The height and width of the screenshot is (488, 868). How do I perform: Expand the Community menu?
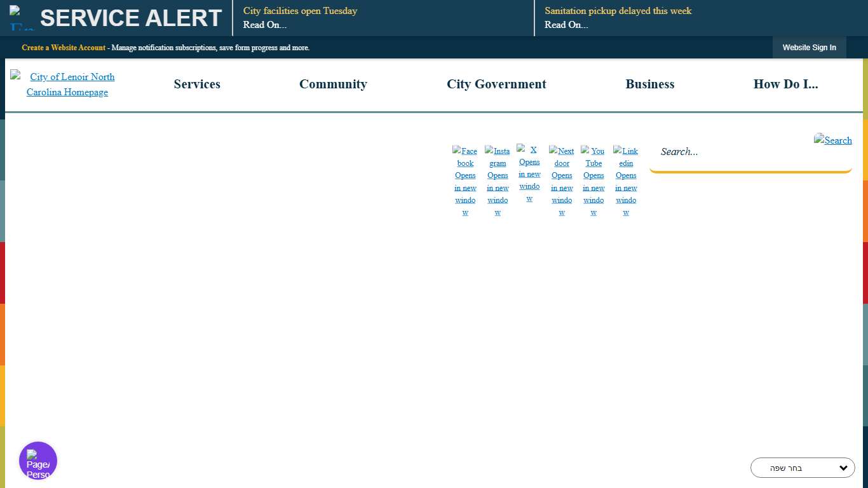(x=333, y=85)
